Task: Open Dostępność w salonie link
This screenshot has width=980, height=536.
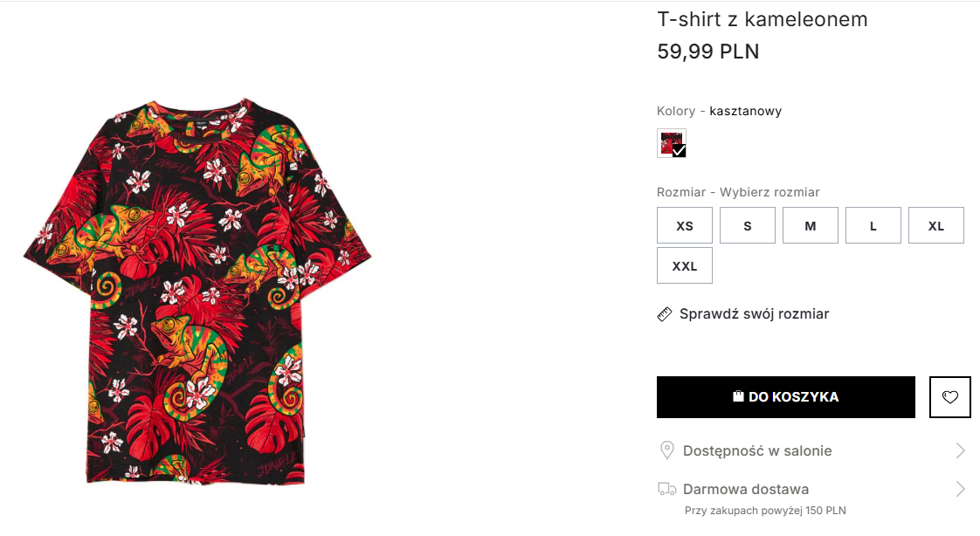Action: click(757, 451)
